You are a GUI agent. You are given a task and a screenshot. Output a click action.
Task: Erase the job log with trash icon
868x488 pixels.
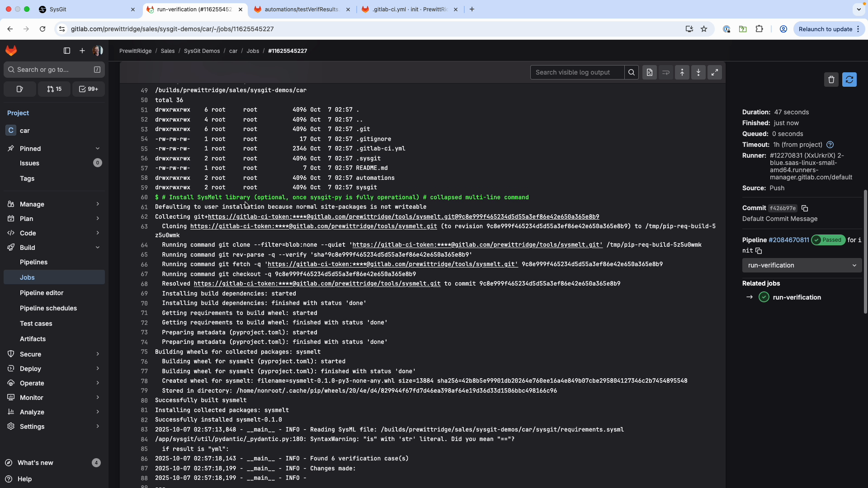831,80
